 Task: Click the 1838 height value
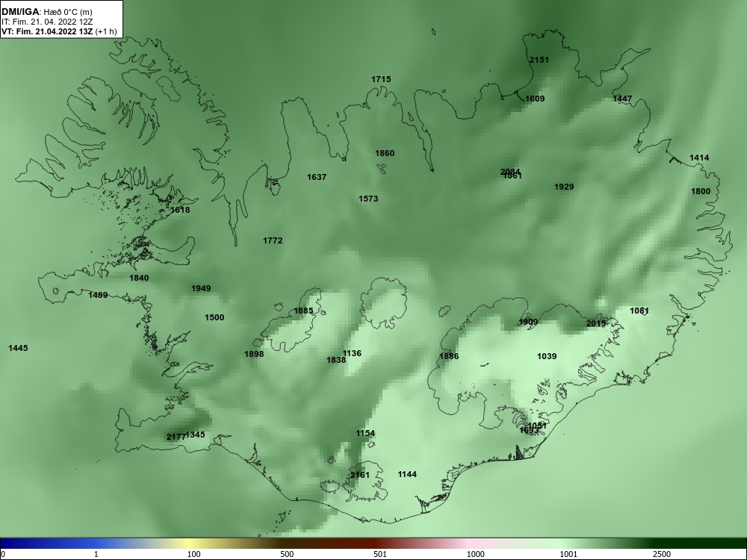[x=336, y=360]
